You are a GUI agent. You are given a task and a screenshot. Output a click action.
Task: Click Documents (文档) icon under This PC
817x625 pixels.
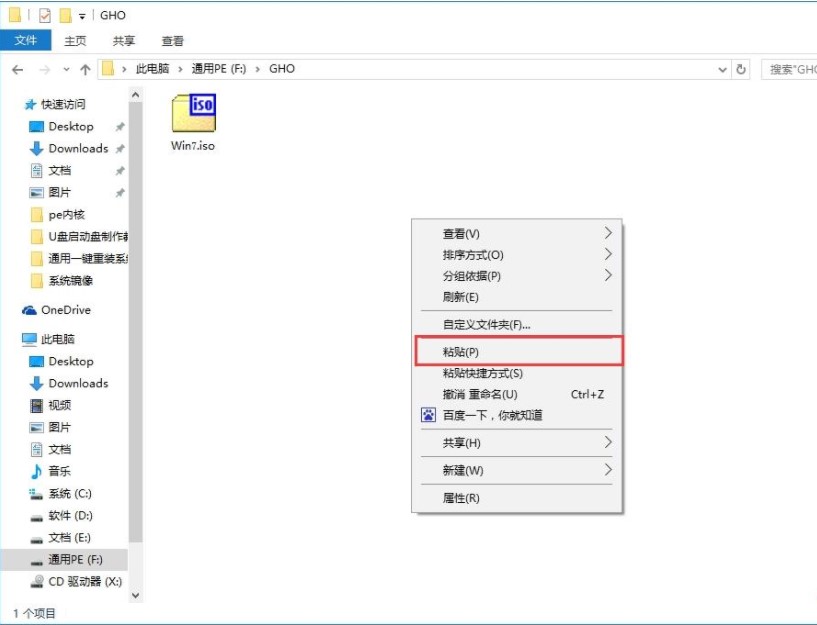click(x=36, y=449)
